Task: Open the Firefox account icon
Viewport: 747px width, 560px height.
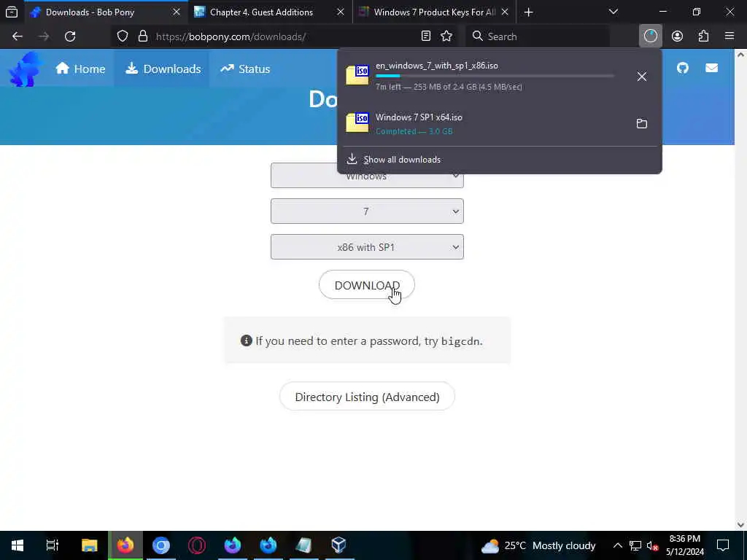Action: (x=677, y=36)
